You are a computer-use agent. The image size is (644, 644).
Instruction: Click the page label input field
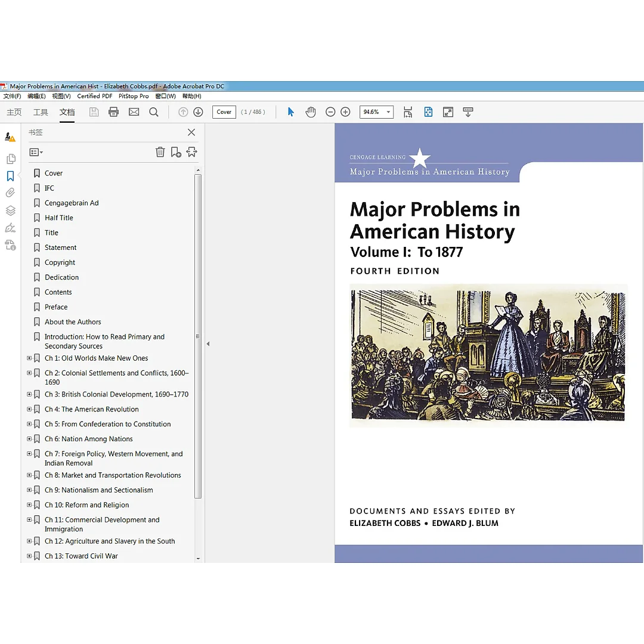[224, 112]
